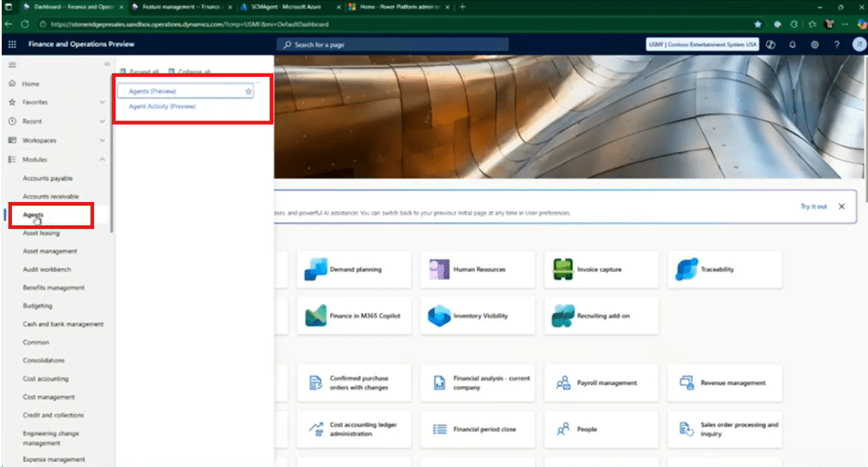The height and width of the screenshot is (467, 868).
Task: Select the Asset management module
Action: point(50,251)
